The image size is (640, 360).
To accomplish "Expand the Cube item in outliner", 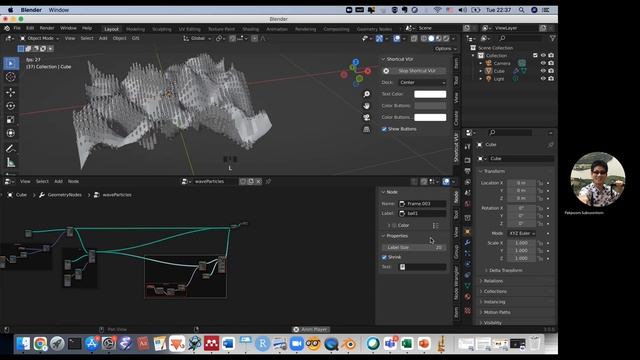I will click(x=481, y=71).
